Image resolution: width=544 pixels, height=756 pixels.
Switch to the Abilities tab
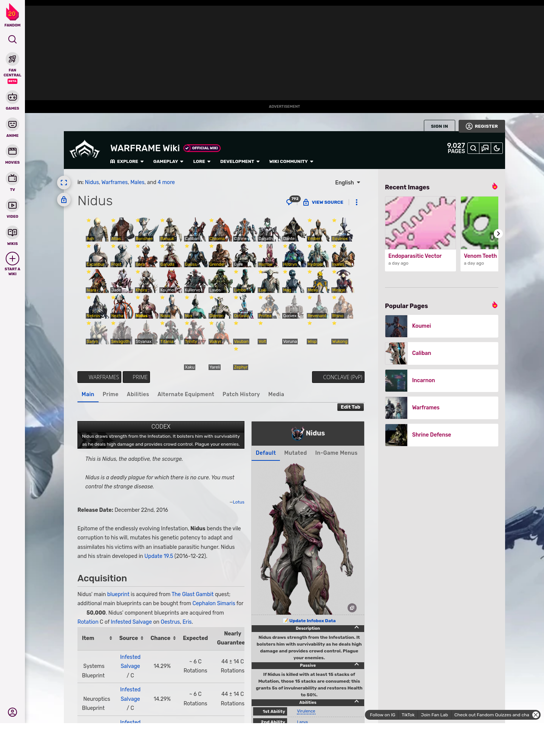pyautogui.click(x=138, y=394)
